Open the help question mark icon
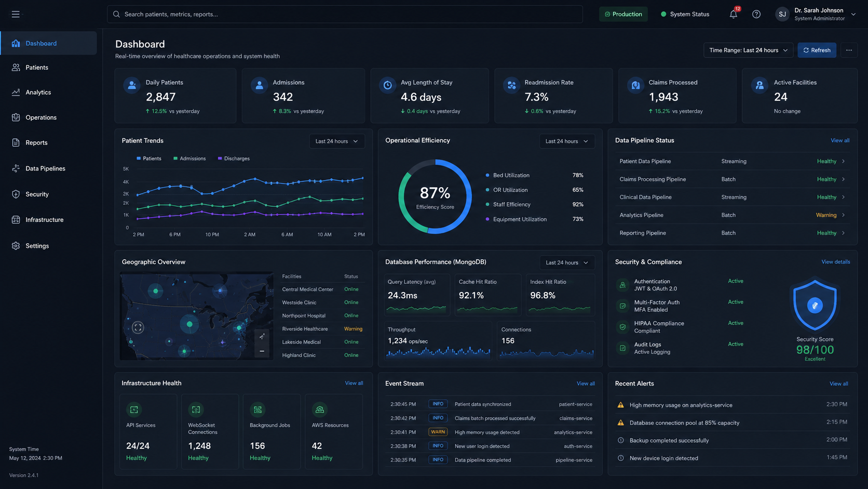This screenshot has height=489, width=868. [x=756, y=14]
